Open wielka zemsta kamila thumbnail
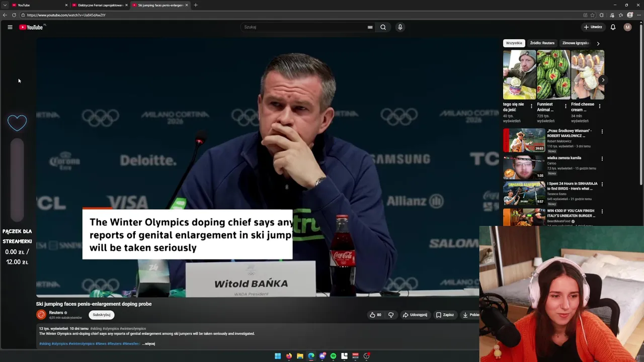This screenshot has height=362, width=644. tap(524, 167)
